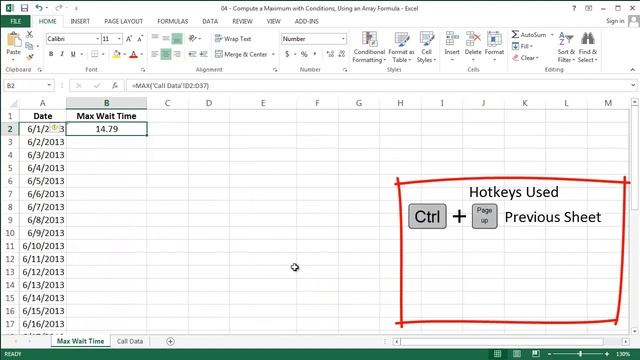Click the Percent Style icon
The height and width of the screenshot is (360, 640).
tap(304, 54)
